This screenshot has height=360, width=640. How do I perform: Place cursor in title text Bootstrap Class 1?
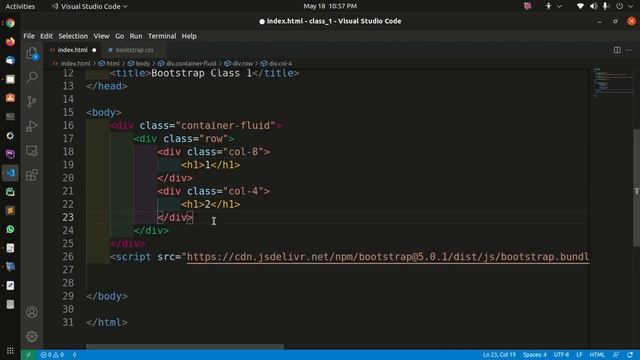[201, 73]
